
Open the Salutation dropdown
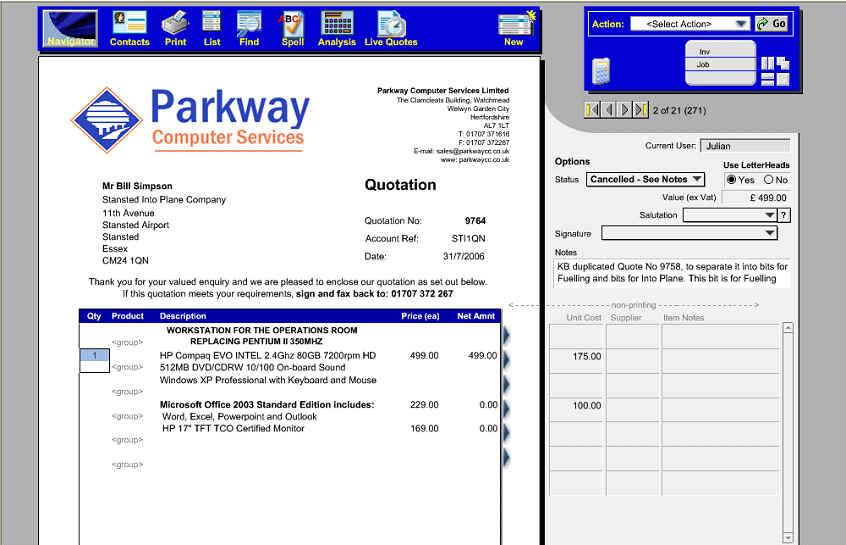click(729, 215)
